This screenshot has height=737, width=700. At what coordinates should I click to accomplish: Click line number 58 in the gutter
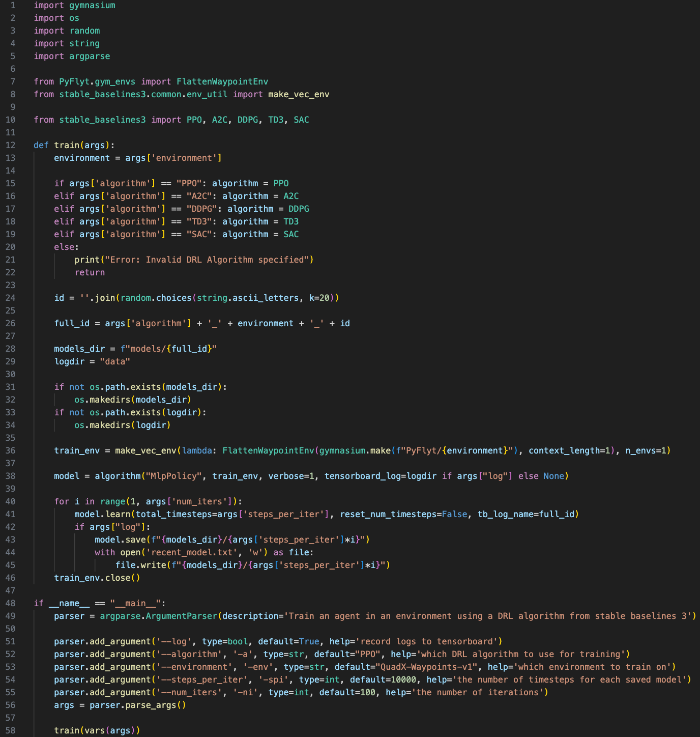pyautogui.click(x=11, y=730)
